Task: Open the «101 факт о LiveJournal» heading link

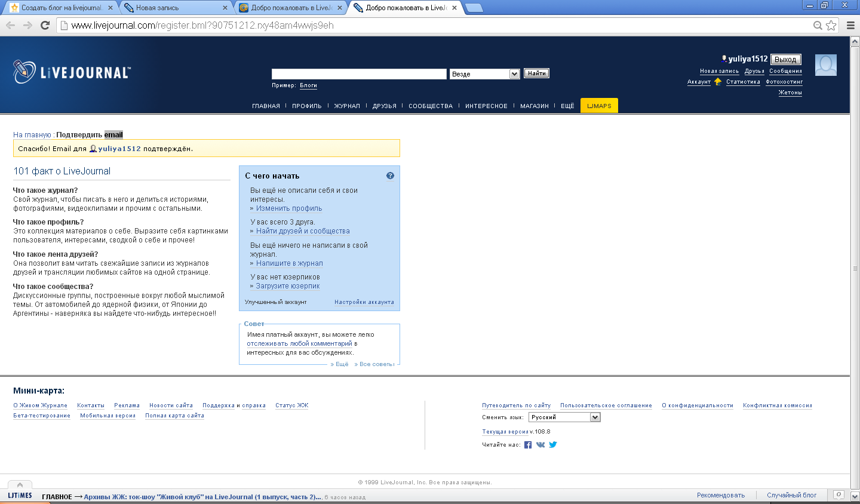Action: [x=62, y=171]
